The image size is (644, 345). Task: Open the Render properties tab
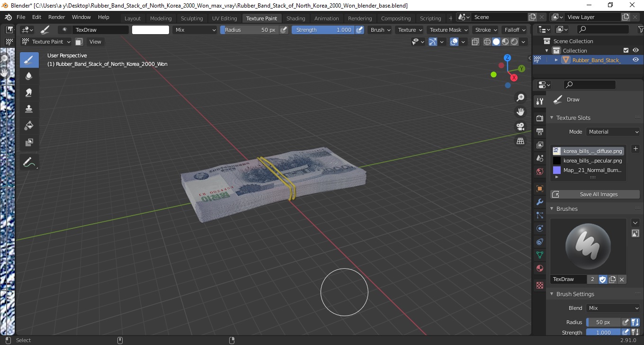[x=539, y=118]
